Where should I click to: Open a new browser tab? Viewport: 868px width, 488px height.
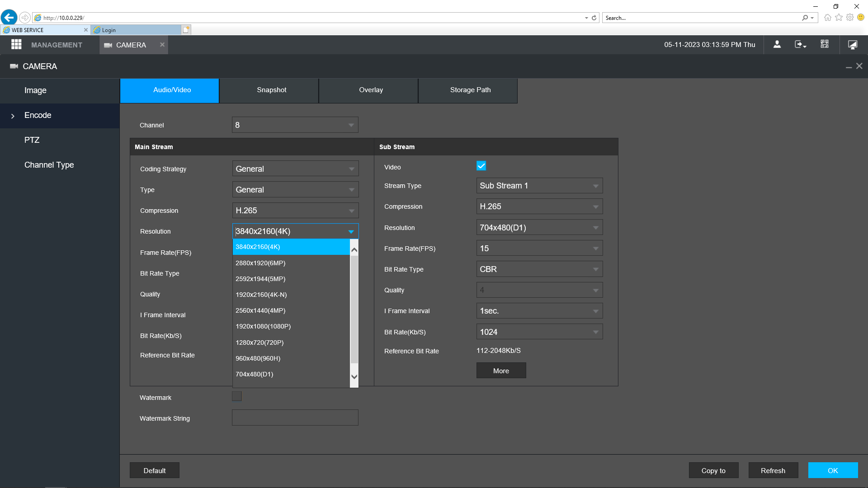[x=186, y=30]
